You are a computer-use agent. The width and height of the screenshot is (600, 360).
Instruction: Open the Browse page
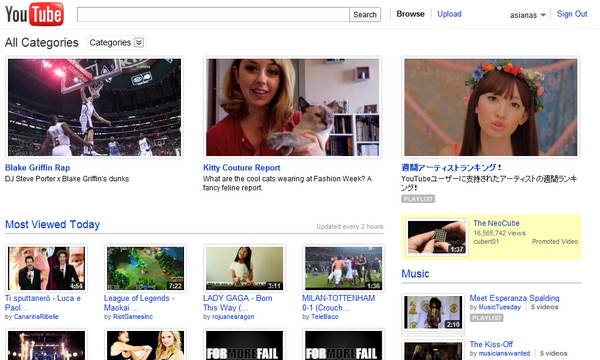[x=410, y=14]
